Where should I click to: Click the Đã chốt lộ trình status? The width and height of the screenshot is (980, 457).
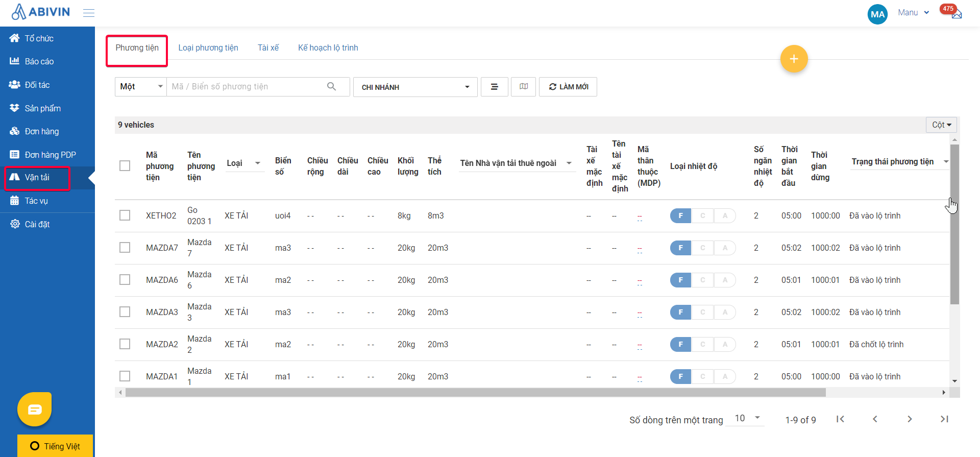[876, 345]
